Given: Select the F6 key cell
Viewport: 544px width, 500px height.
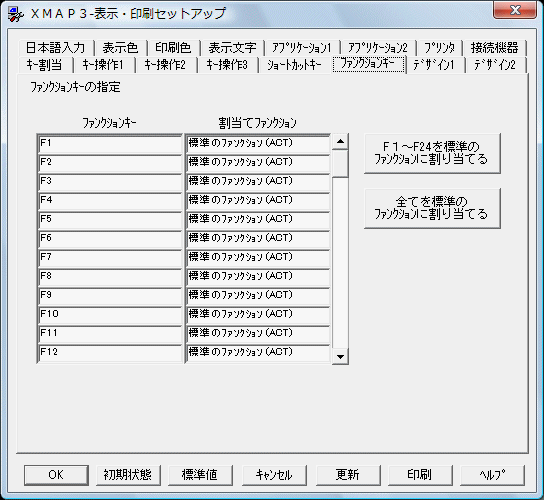Looking at the screenshot, I should [x=110, y=239].
